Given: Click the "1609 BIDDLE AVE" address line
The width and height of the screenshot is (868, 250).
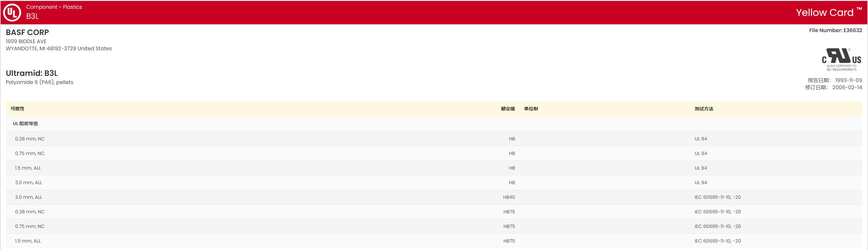Looking at the screenshot, I should pos(26,42).
